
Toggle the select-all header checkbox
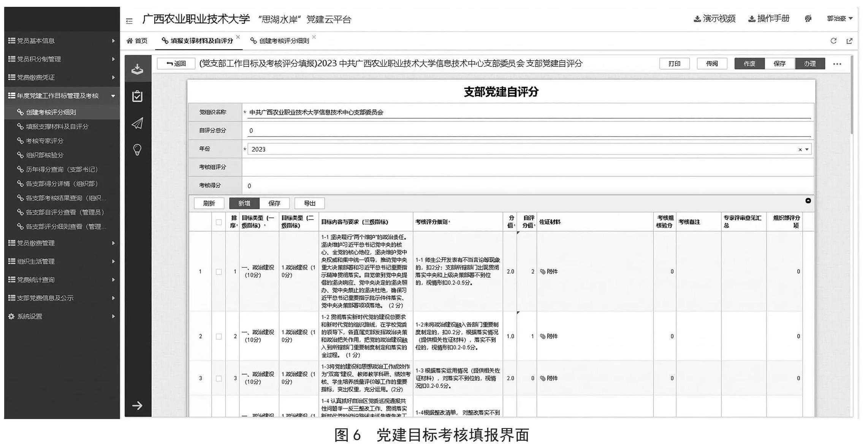click(219, 222)
